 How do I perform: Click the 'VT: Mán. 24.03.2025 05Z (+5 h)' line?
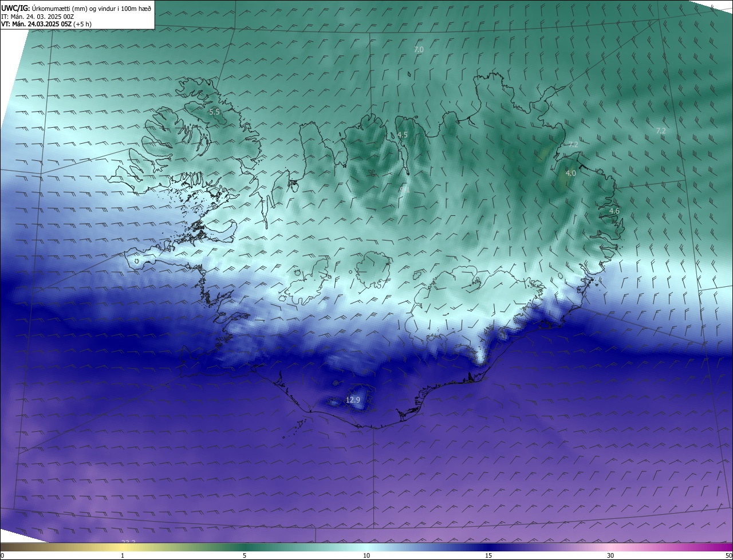(x=46, y=24)
